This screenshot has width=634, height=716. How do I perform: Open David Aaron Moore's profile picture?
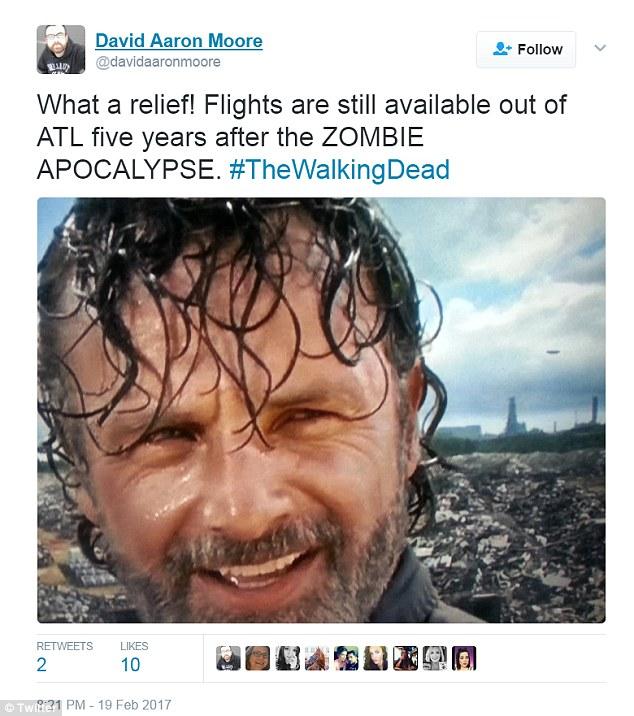pyautogui.click(x=61, y=49)
